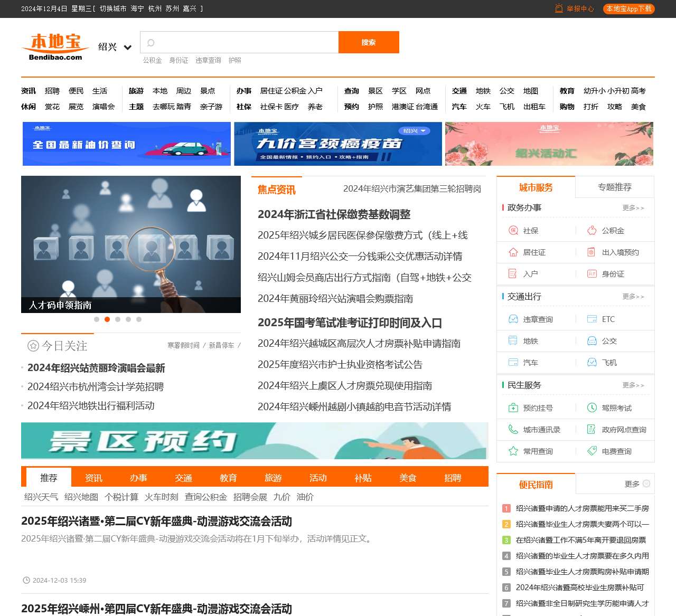This screenshot has width=676, height=616.
Task: Select the fifth carousel dot indicator
Action: point(139,319)
